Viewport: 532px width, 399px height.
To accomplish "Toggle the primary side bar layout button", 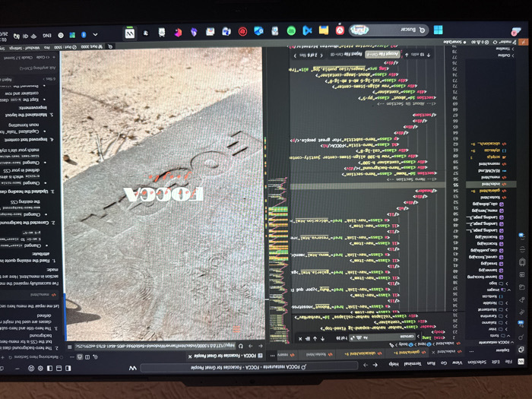I will click(x=68, y=368).
